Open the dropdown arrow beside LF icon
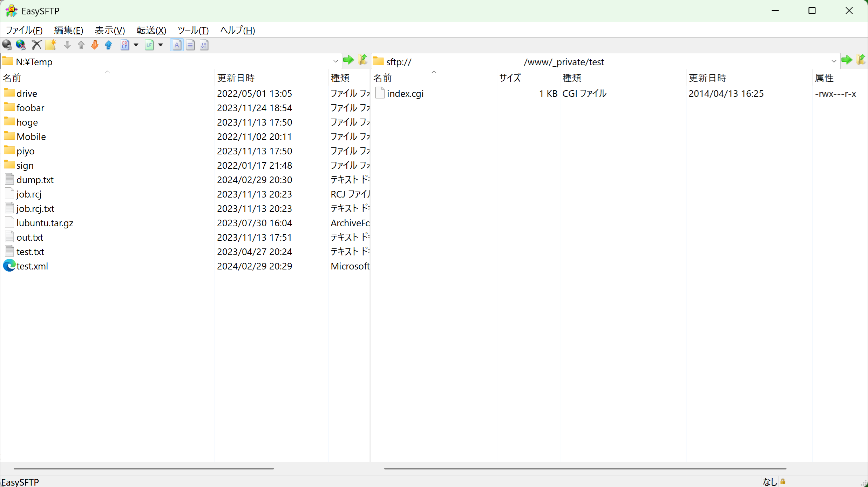868x487 pixels. (x=161, y=45)
